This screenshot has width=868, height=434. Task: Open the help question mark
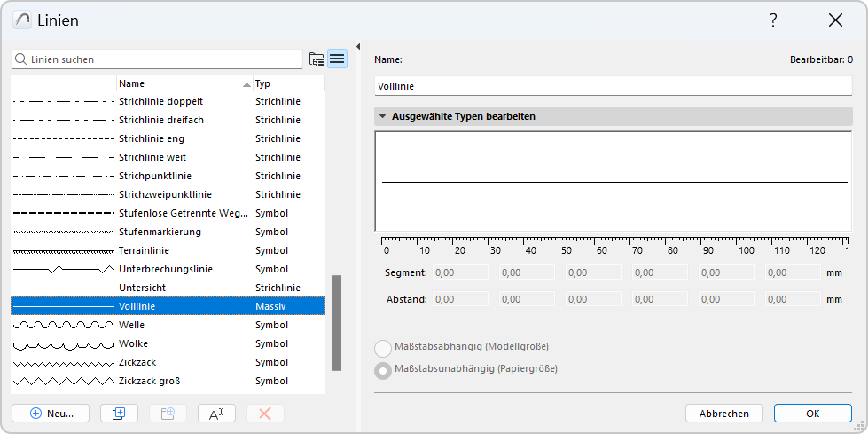774,20
